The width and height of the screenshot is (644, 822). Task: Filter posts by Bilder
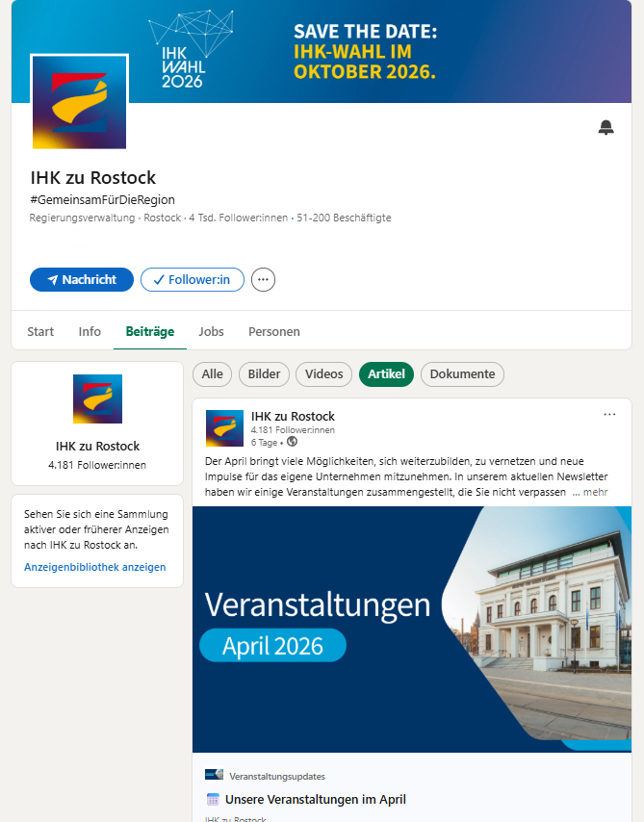[265, 374]
